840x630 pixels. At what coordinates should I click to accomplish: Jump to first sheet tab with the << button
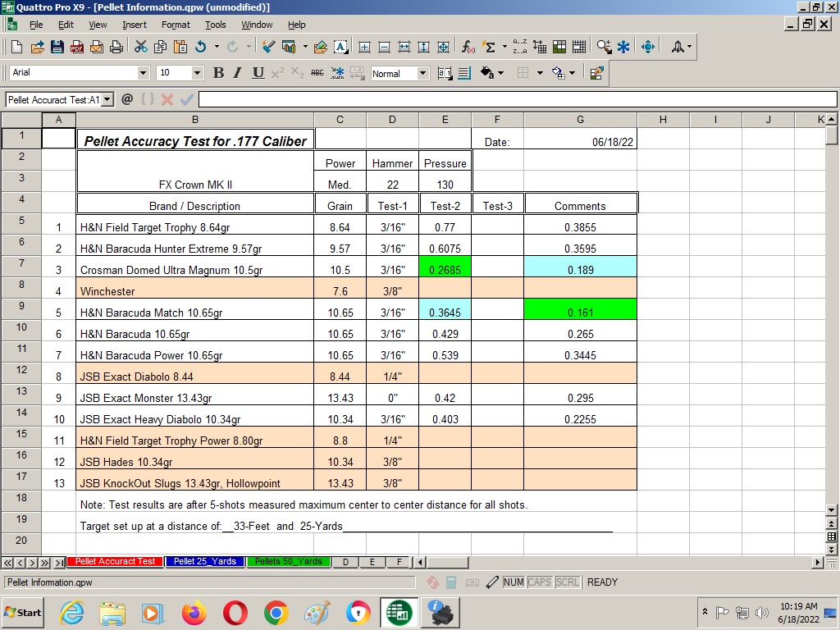(8, 563)
